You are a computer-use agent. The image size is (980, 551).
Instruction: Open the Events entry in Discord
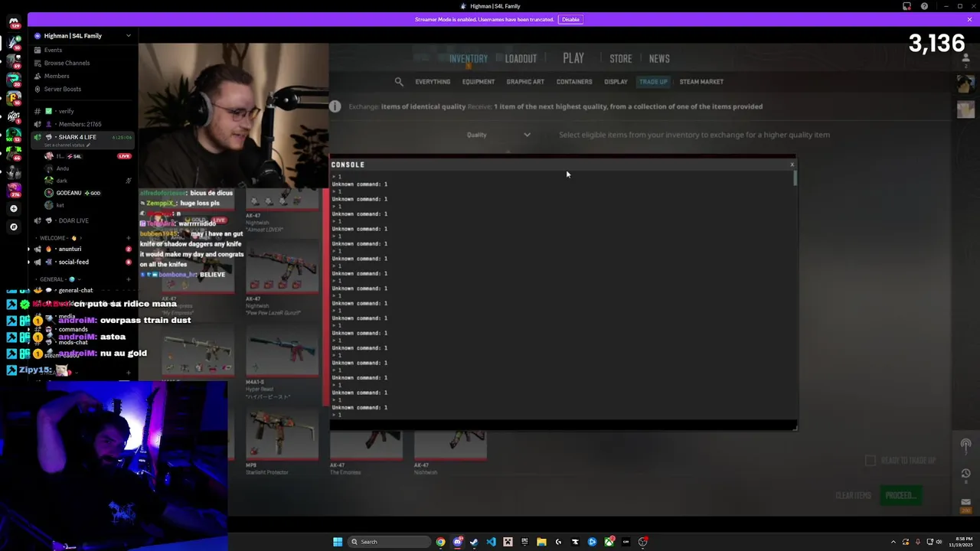(x=81, y=50)
